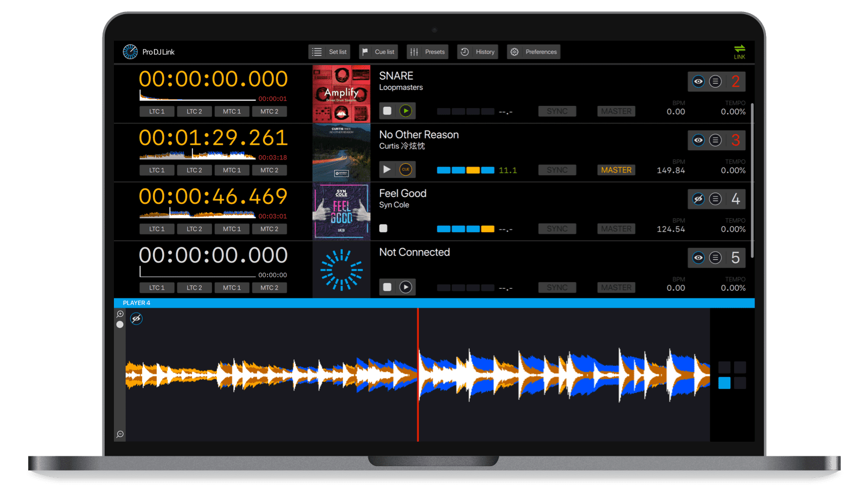Show player 4 using its crossed-eye icon
Screen dimensions: 868x490
pos(698,199)
